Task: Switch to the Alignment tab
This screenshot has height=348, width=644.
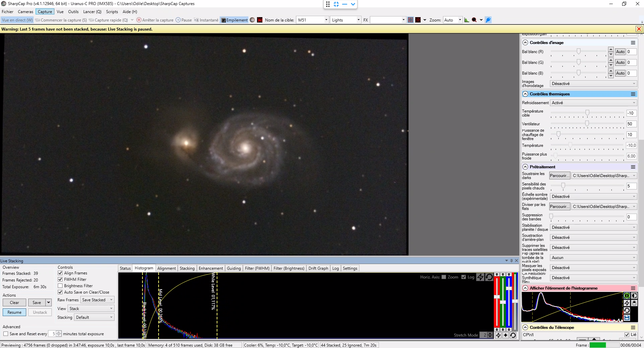Action: [x=166, y=268]
